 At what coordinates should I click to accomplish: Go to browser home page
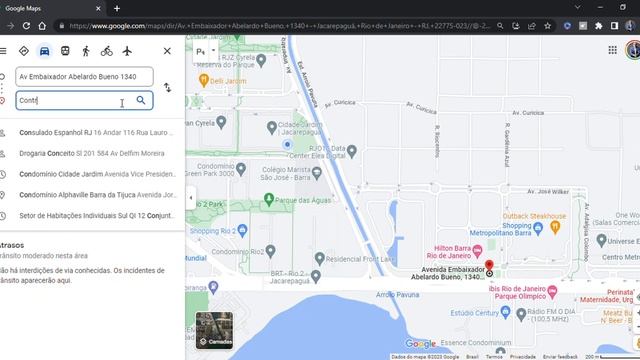pos(42,26)
